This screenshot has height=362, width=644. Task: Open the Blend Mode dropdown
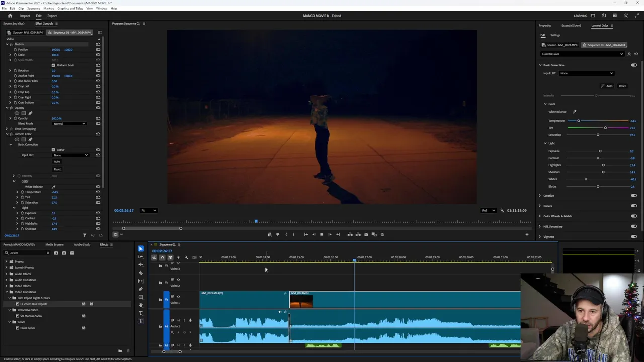[x=69, y=124]
